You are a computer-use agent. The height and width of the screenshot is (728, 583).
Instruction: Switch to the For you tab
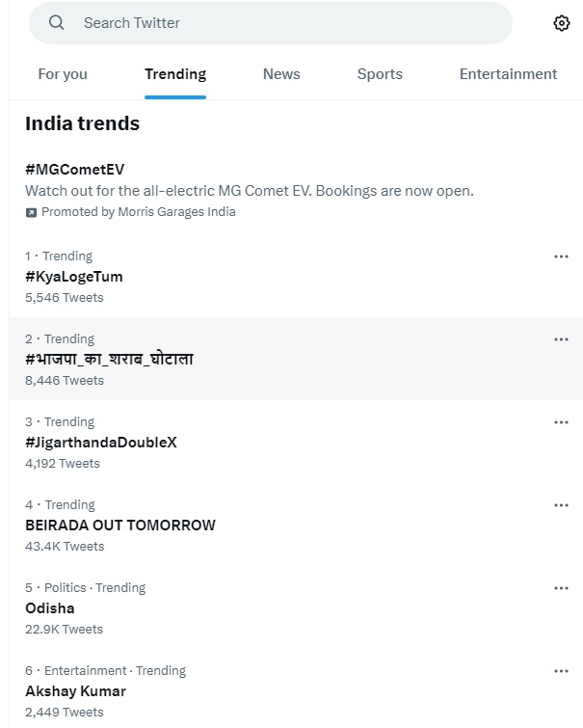point(63,74)
